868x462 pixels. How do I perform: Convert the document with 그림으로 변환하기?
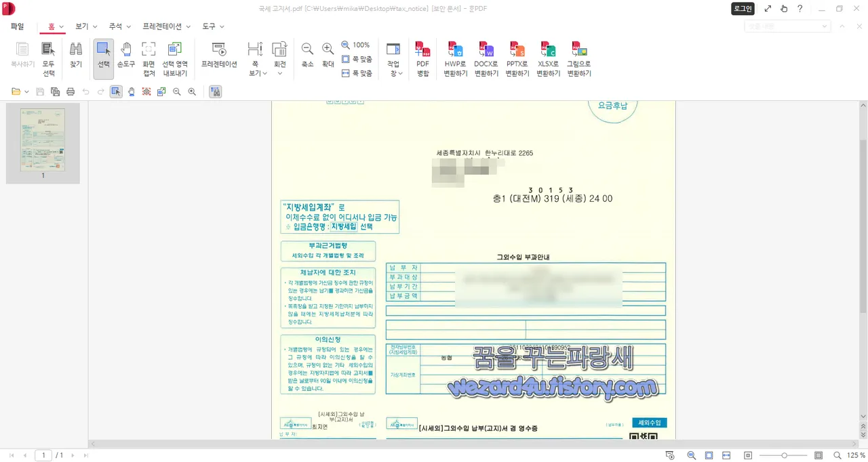pyautogui.click(x=579, y=58)
